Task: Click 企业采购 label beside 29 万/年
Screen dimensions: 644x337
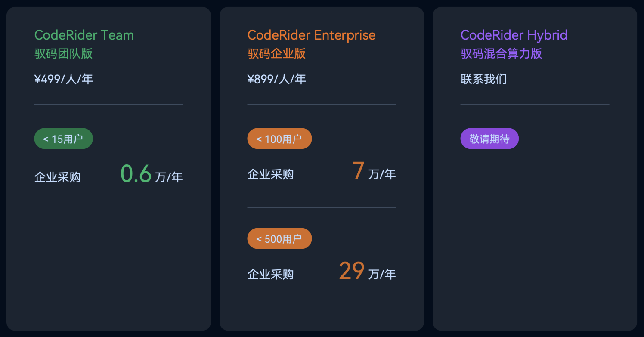Action: [270, 275]
